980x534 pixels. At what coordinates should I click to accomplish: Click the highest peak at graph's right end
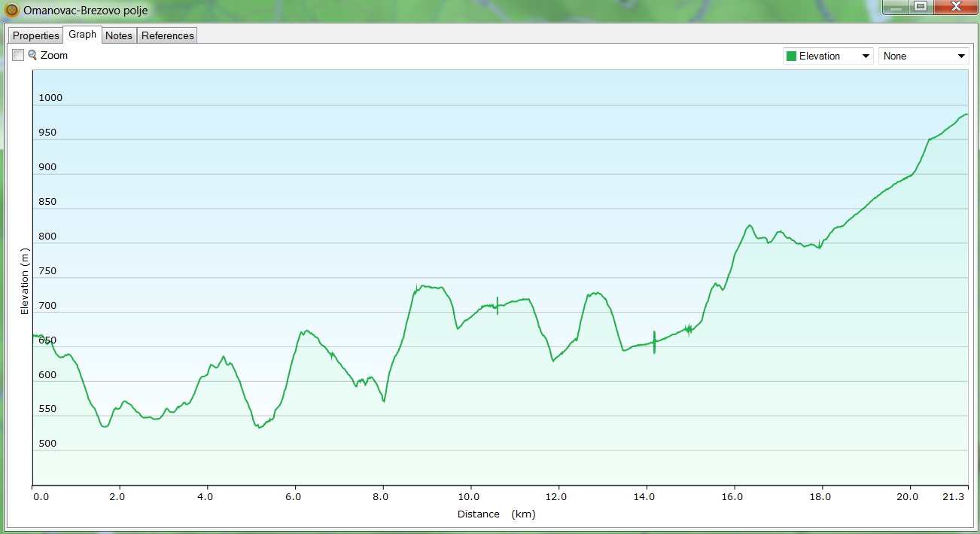pos(965,114)
